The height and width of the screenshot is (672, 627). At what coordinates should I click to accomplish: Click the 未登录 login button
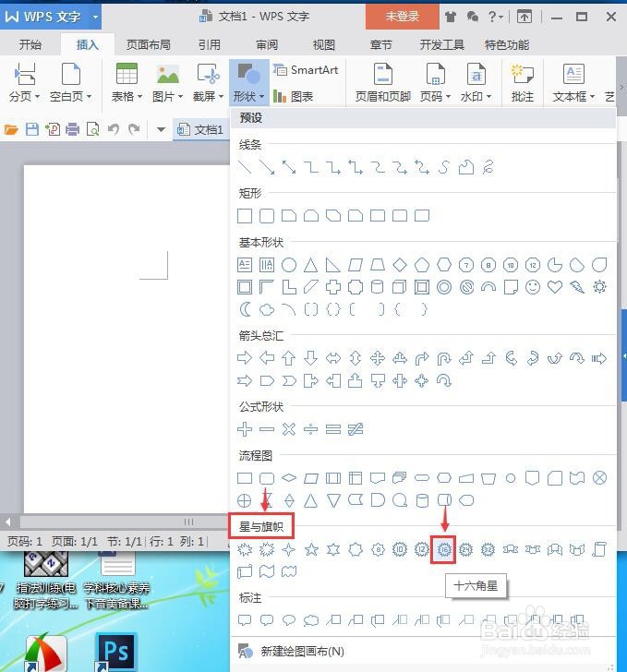403,17
